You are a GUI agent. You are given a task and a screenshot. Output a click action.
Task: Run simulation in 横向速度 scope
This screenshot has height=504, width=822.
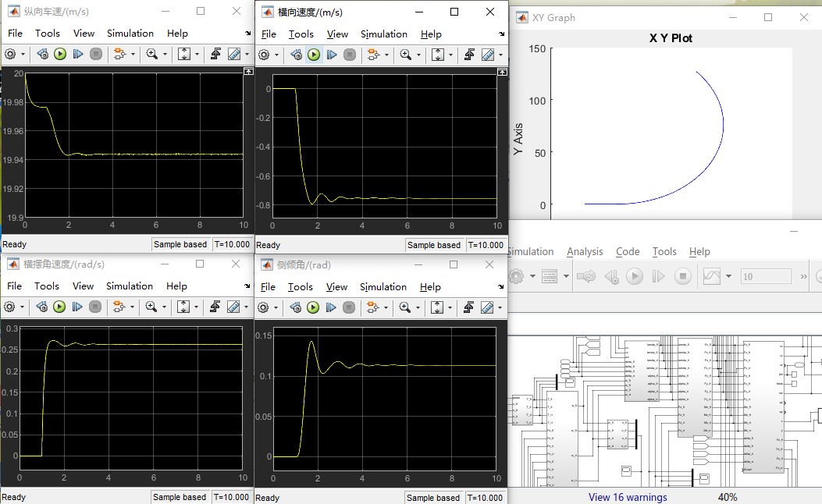click(314, 55)
